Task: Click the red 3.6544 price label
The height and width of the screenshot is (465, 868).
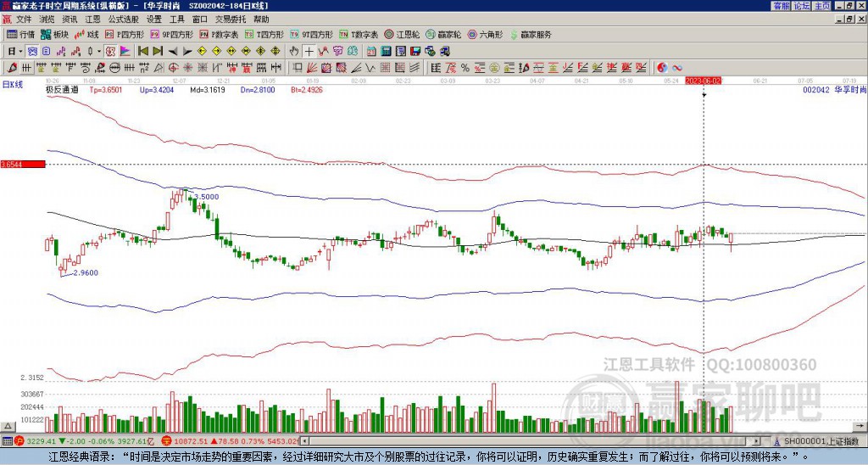Action: [x=23, y=165]
